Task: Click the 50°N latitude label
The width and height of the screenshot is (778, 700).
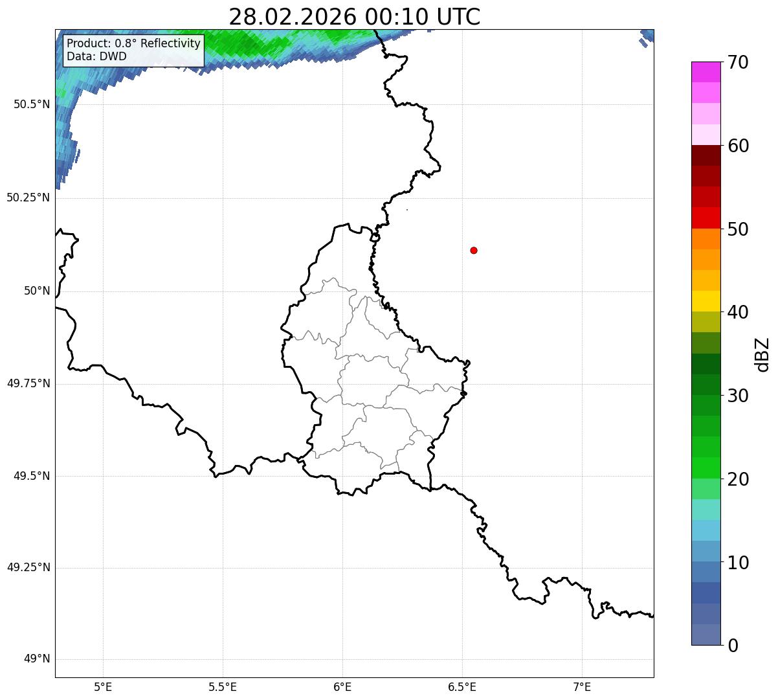Action: pyautogui.click(x=37, y=291)
